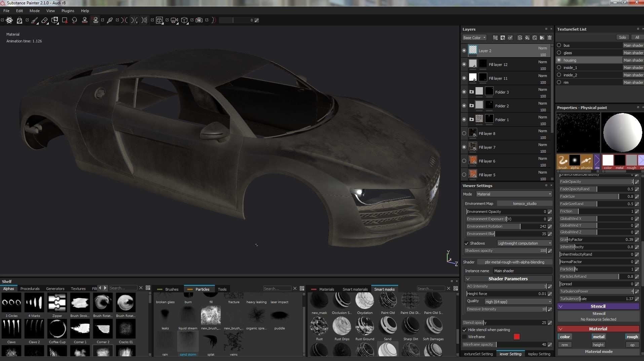
Task: Show Fill layer 8
Action: click(464, 133)
